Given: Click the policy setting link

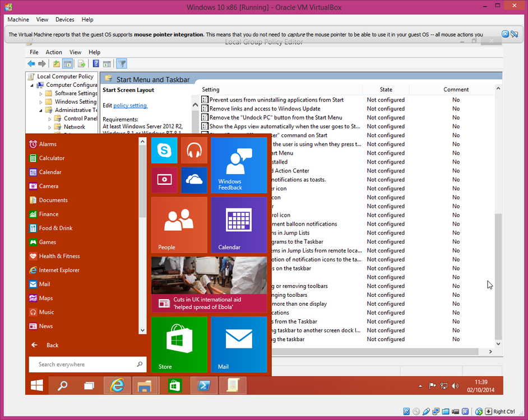Looking at the screenshot, I should [x=130, y=105].
